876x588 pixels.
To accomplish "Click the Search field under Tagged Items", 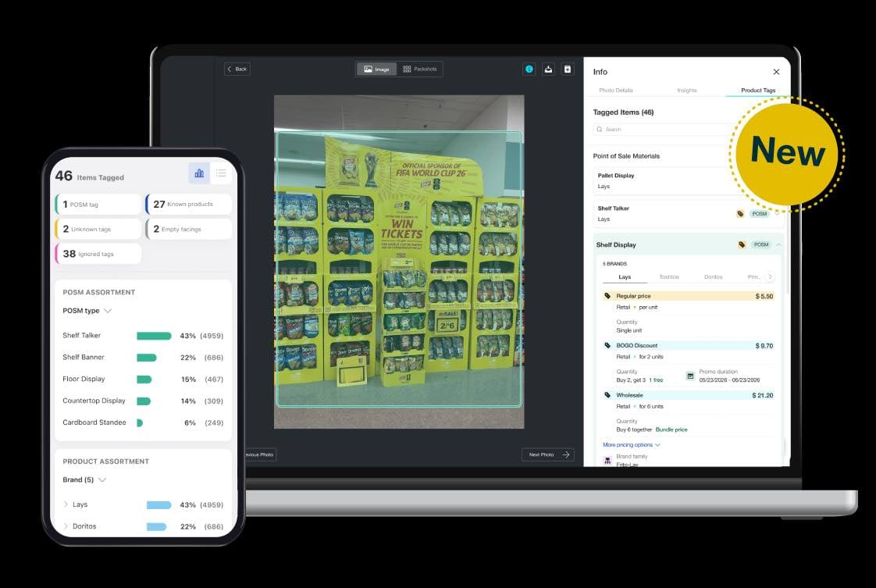I will click(665, 129).
